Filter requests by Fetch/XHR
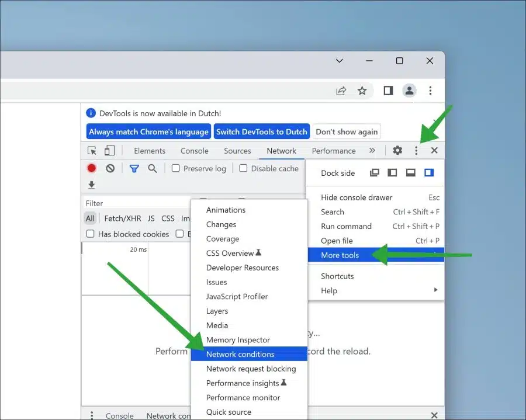The width and height of the screenshot is (526, 420). [123, 218]
